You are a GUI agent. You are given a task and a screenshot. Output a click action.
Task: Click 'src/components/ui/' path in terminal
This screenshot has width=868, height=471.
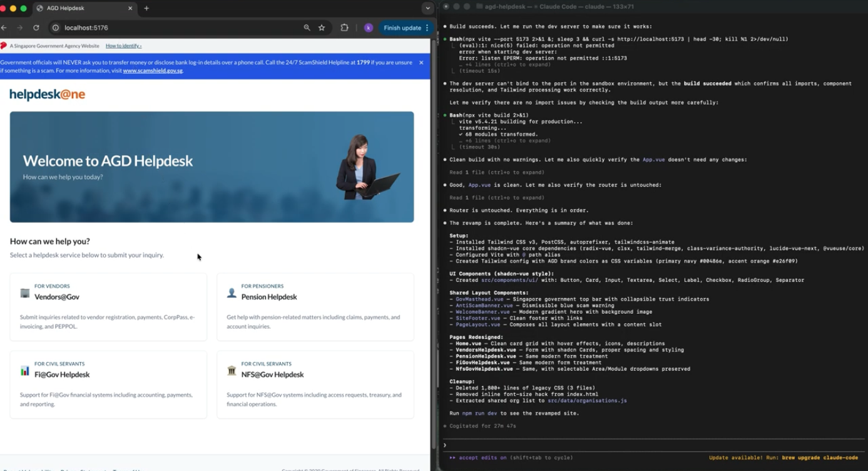[x=511, y=280]
